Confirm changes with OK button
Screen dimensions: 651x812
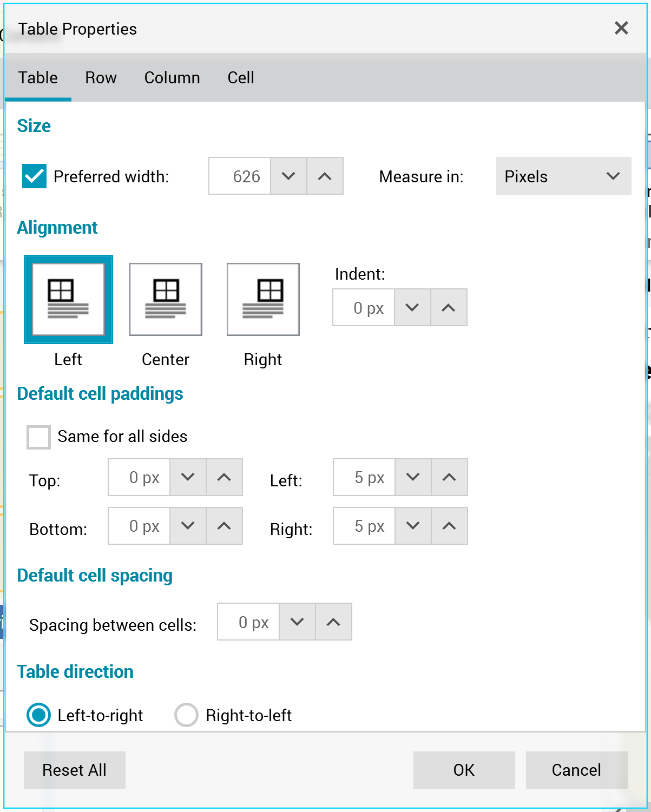pyautogui.click(x=464, y=770)
